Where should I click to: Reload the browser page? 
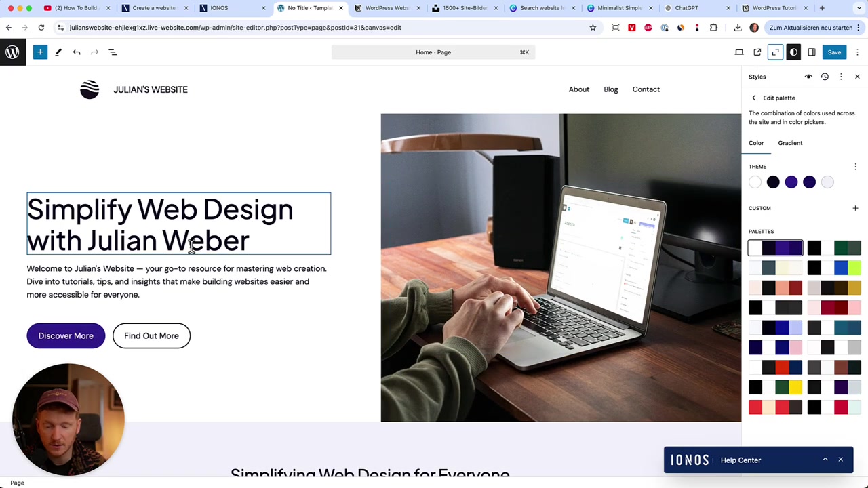pos(41,28)
